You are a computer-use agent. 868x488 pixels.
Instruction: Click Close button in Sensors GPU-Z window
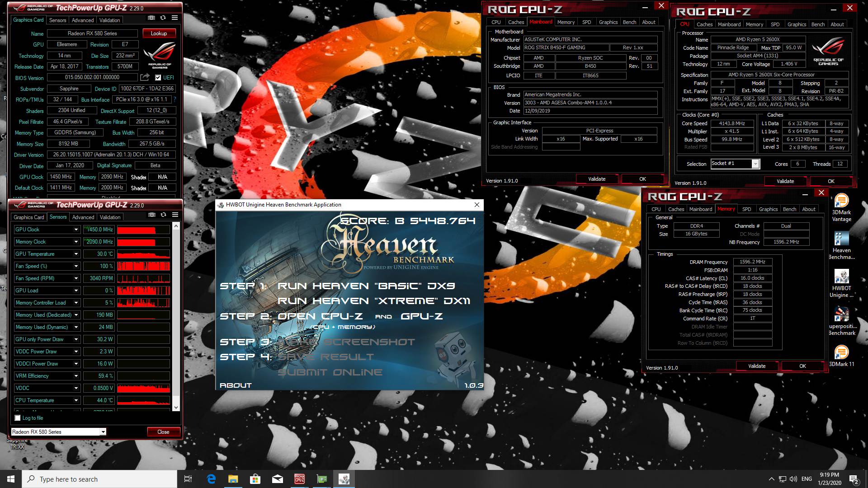(x=163, y=432)
